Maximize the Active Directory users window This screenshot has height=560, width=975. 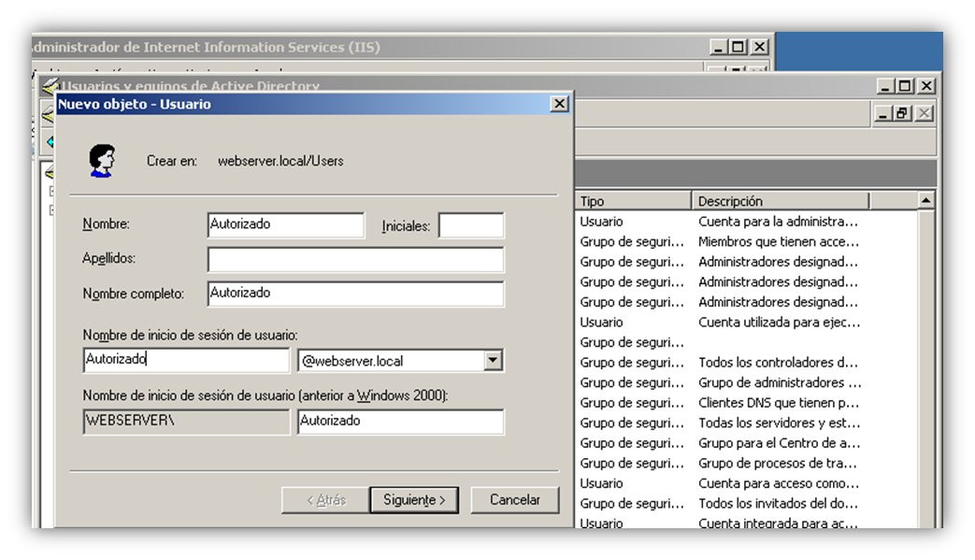(905, 86)
